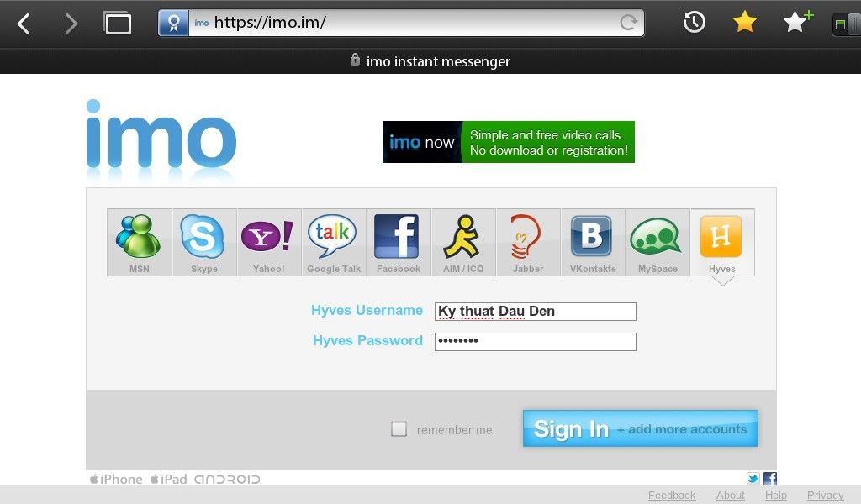This screenshot has width=861, height=504.
Task: Reload the page with the refresh icon
Action: (628, 23)
